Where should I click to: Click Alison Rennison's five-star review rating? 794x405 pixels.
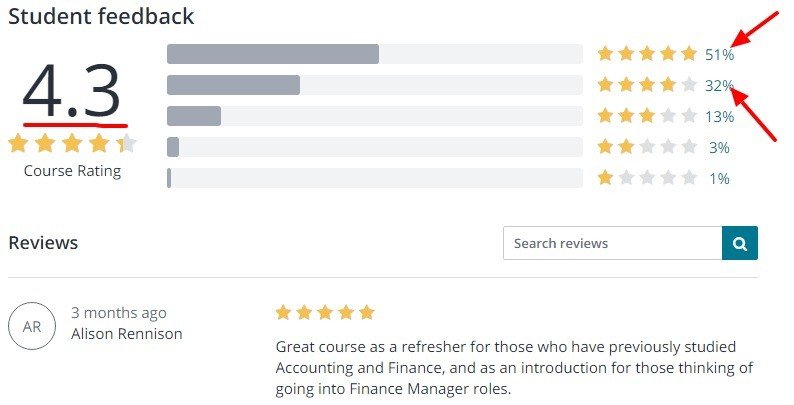[324, 312]
